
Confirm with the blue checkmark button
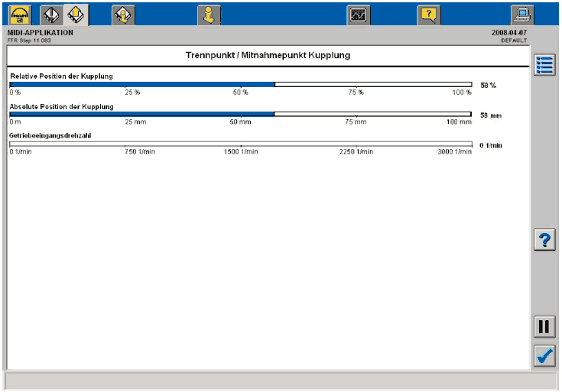point(544,356)
